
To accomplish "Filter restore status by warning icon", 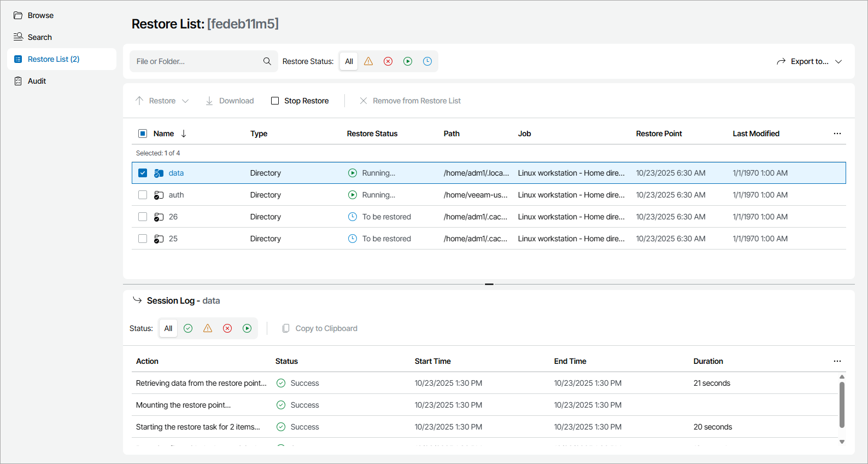I will click(x=368, y=61).
